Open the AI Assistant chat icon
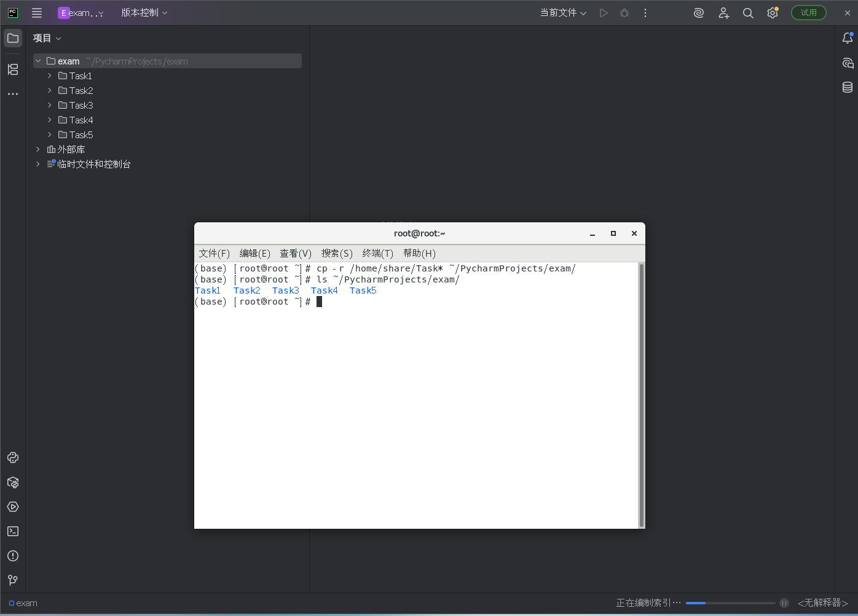Screen dimensions: 858x616 pyautogui.click(x=848, y=63)
